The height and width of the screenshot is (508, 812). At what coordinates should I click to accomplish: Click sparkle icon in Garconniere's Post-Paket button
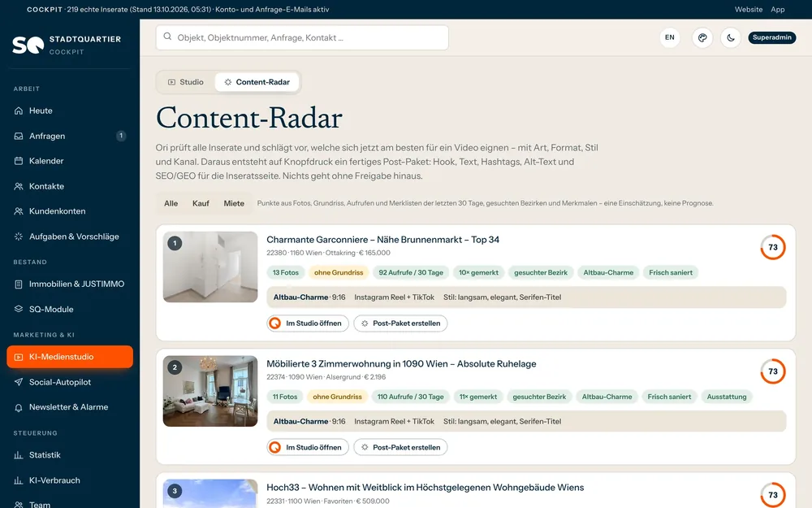click(365, 323)
